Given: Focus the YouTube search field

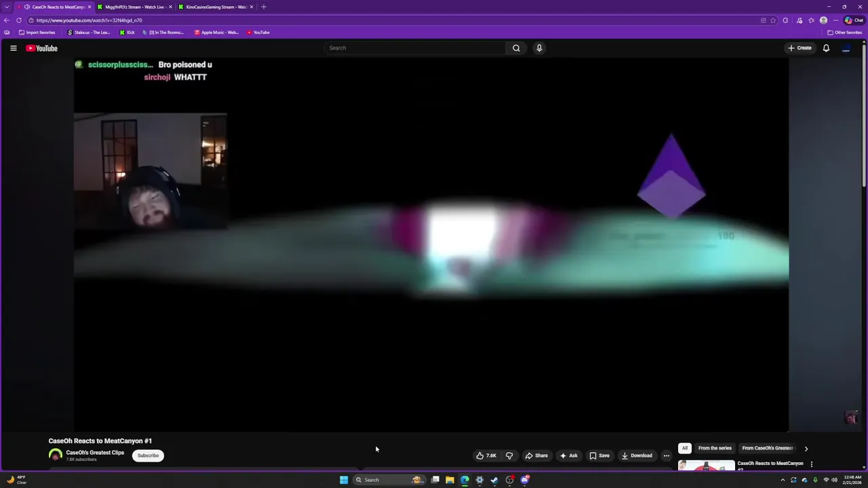Looking at the screenshot, I should tap(415, 48).
